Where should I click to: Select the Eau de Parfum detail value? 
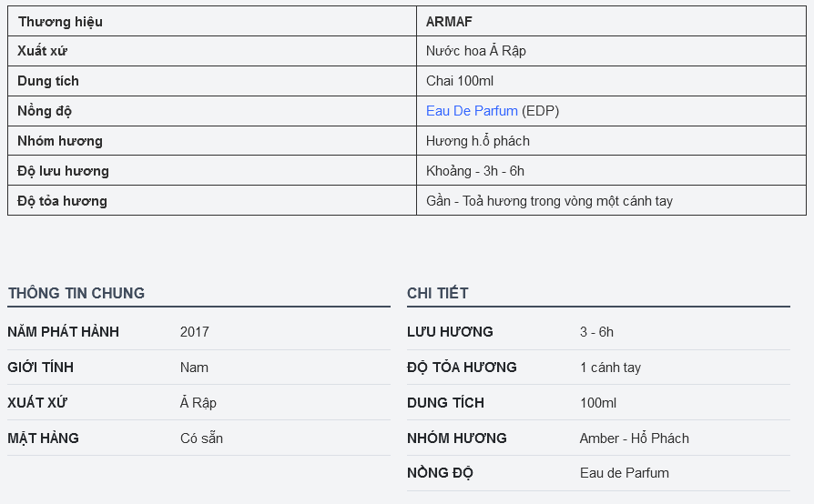[x=625, y=473]
